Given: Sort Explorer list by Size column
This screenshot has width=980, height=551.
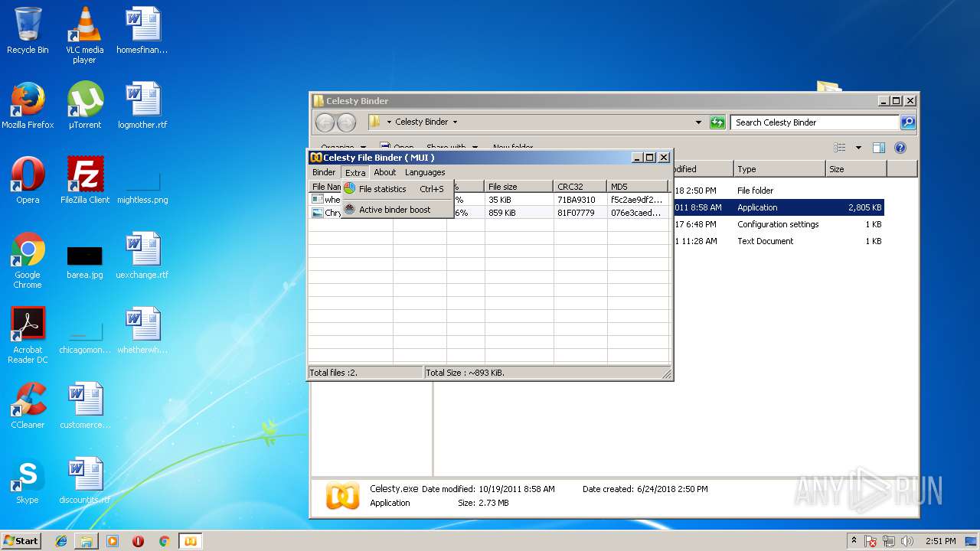Looking at the screenshot, I should click(x=856, y=169).
